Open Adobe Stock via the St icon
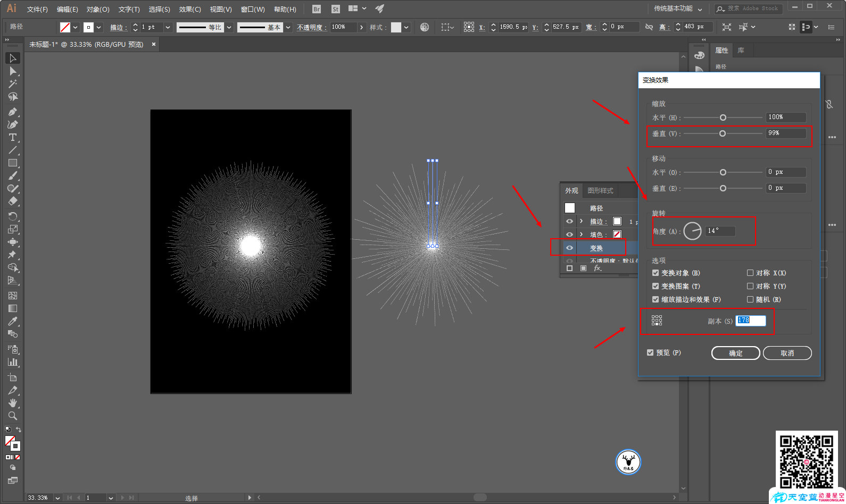 point(335,9)
